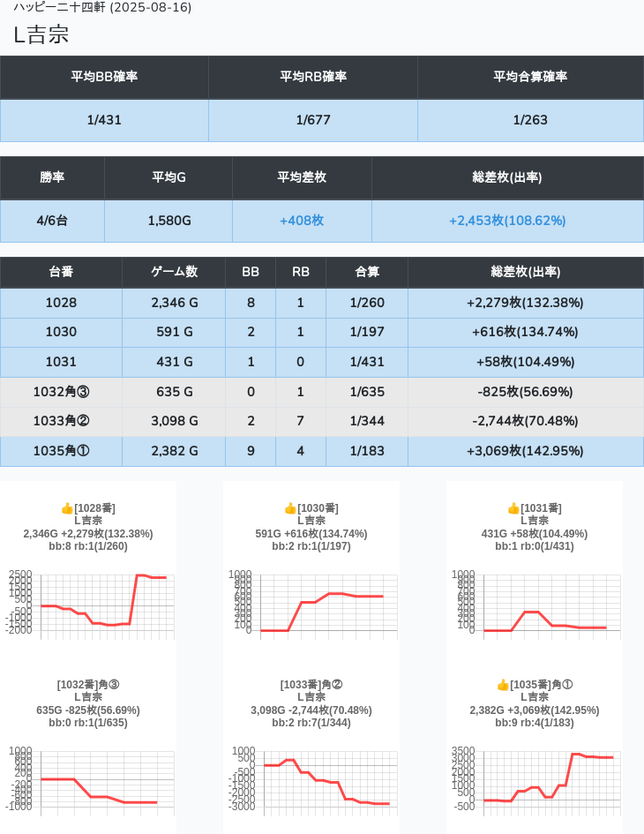Select the L吉宗 page title
Image resolution: width=644 pixels, height=834 pixels.
tap(41, 34)
